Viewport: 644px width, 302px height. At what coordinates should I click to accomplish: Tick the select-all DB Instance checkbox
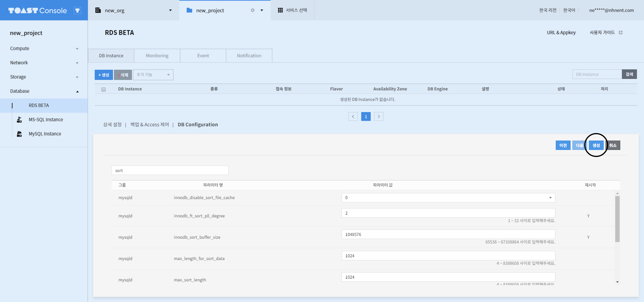[103, 89]
